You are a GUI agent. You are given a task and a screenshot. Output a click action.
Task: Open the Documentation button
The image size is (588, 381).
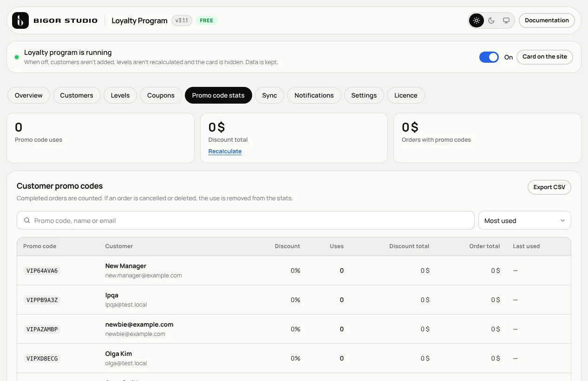(547, 20)
